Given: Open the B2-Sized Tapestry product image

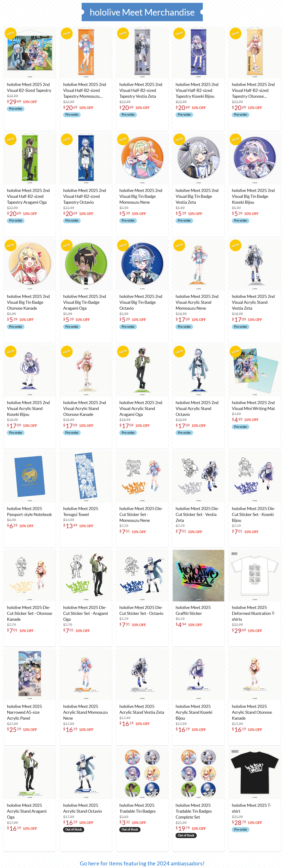Looking at the screenshot, I should tap(30, 53).
